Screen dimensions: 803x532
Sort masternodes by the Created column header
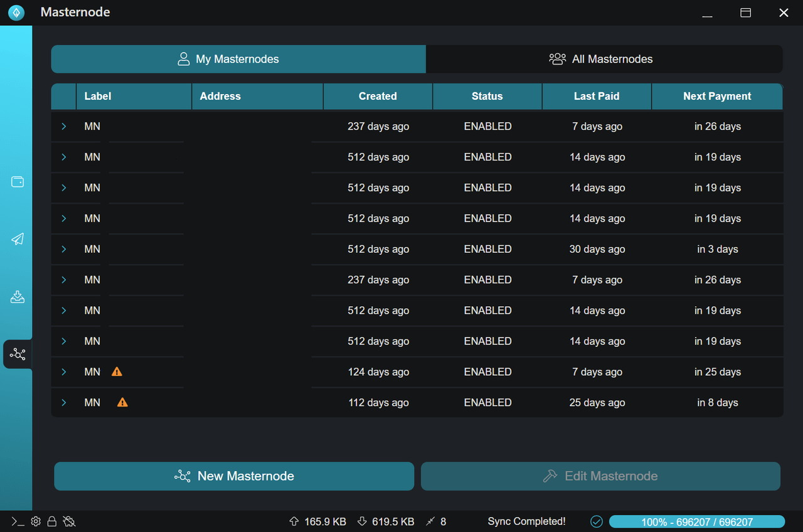pos(378,97)
